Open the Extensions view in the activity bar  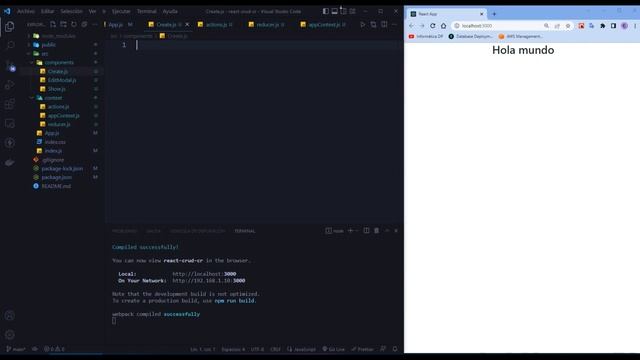(10, 104)
